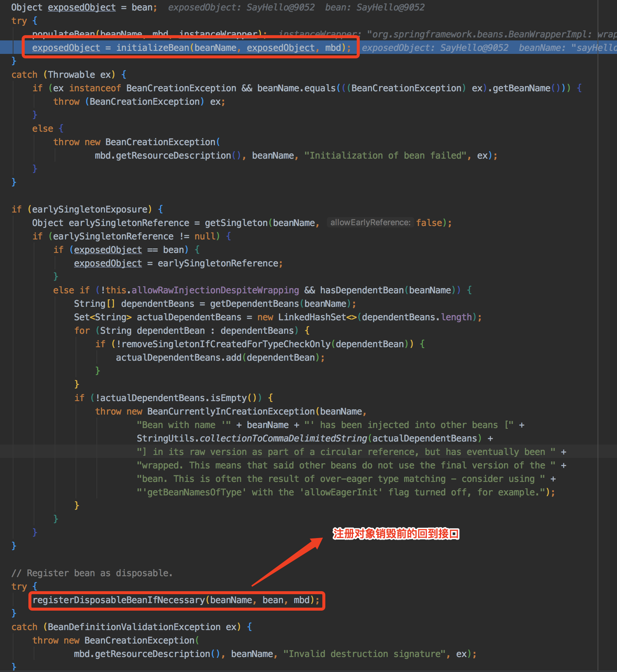This screenshot has height=672, width=617.
Task: Click 'catch (Throwable ex)' line
Action: 69,75
